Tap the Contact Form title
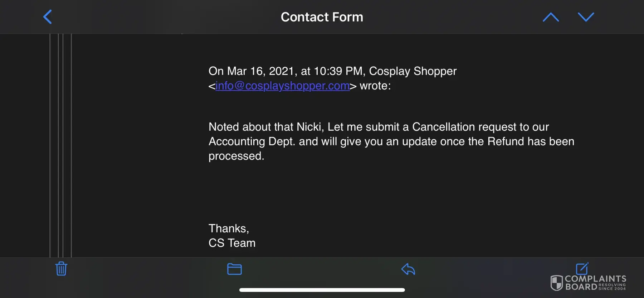Viewport: 644px width, 298px height. pyautogui.click(x=322, y=17)
